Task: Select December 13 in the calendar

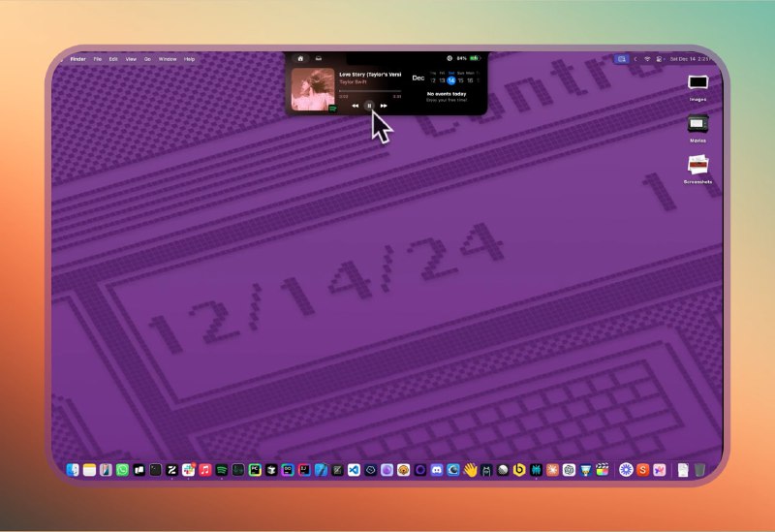Action: 442,80
